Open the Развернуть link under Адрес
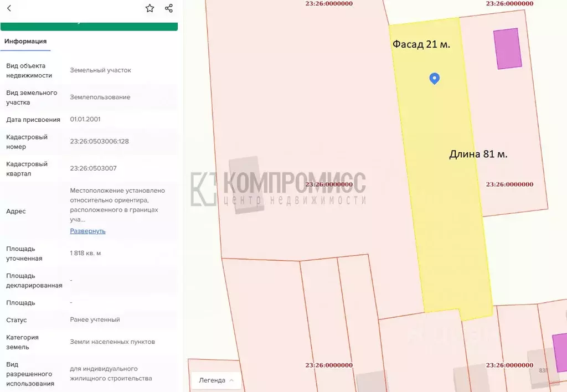 click(87, 231)
